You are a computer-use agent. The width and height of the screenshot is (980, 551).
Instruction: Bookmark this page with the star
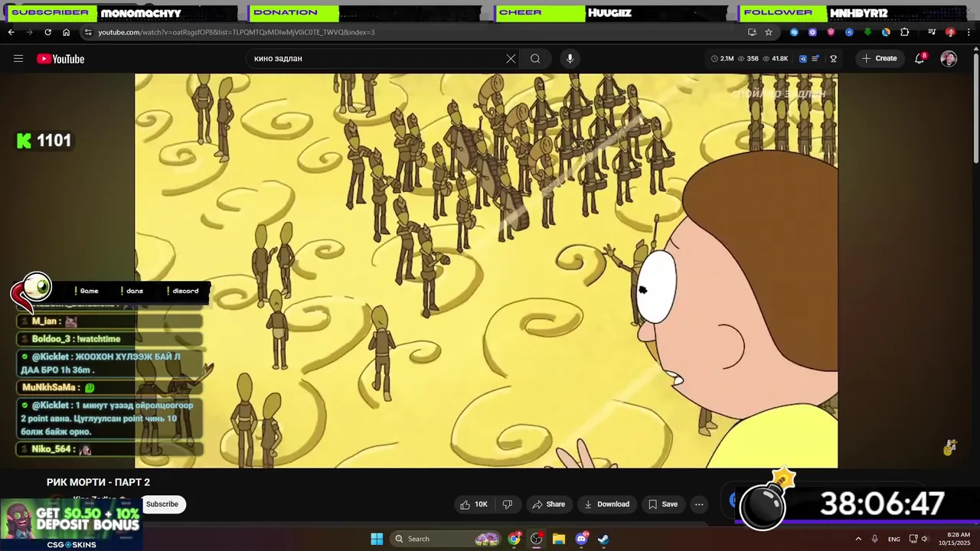[769, 32]
